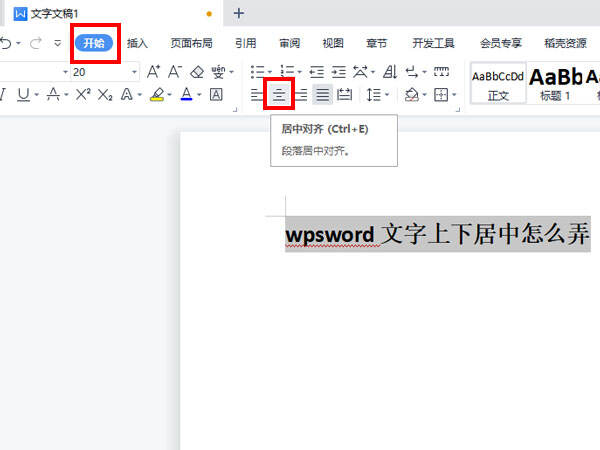The height and width of the screenshot is (450, 600).
Task: Expand the font name dropdown arrow
Action: pyautogui.click(x=65, y=72)
